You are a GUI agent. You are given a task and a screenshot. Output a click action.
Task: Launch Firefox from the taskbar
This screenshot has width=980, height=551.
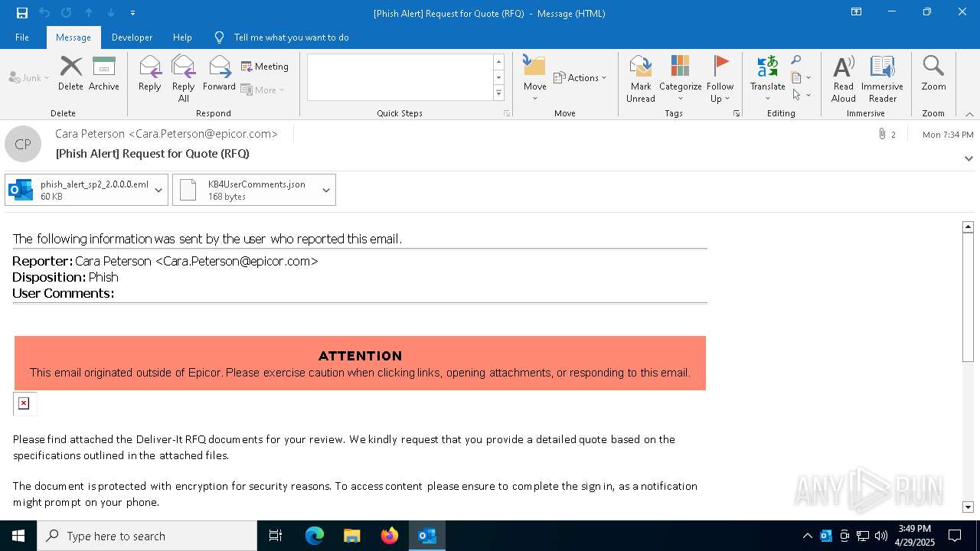[389, 536]
